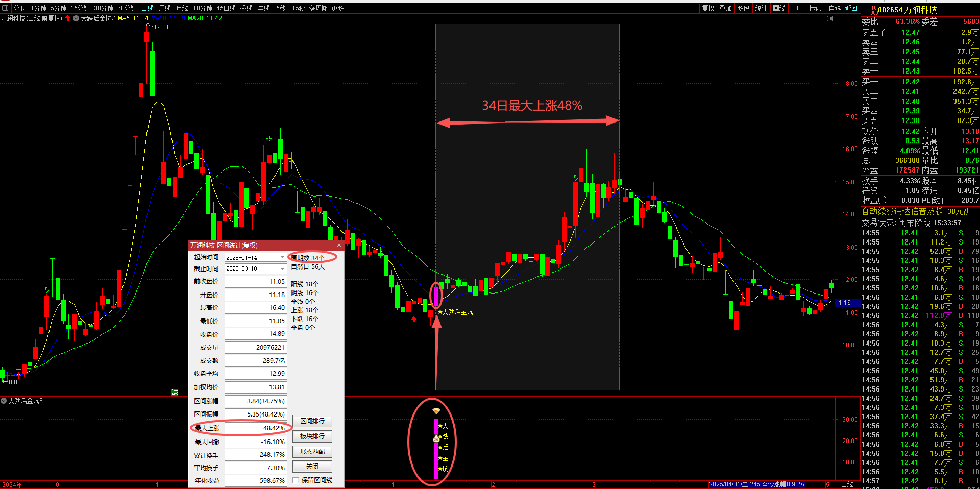This screenshot has height=489, width=980.
Task: Click the 大跌后金坑 star signal label
Action: tap(455, 312)
